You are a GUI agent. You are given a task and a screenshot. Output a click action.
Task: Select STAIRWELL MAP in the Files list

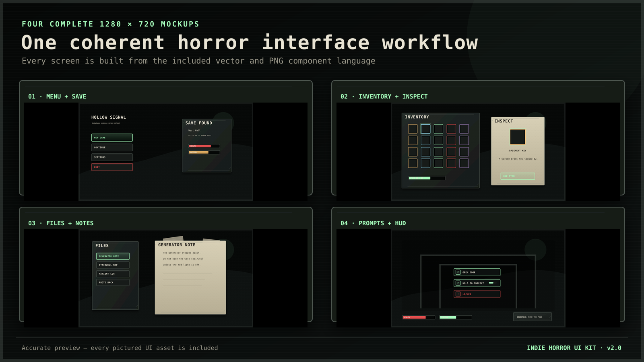tap(113, 265)
